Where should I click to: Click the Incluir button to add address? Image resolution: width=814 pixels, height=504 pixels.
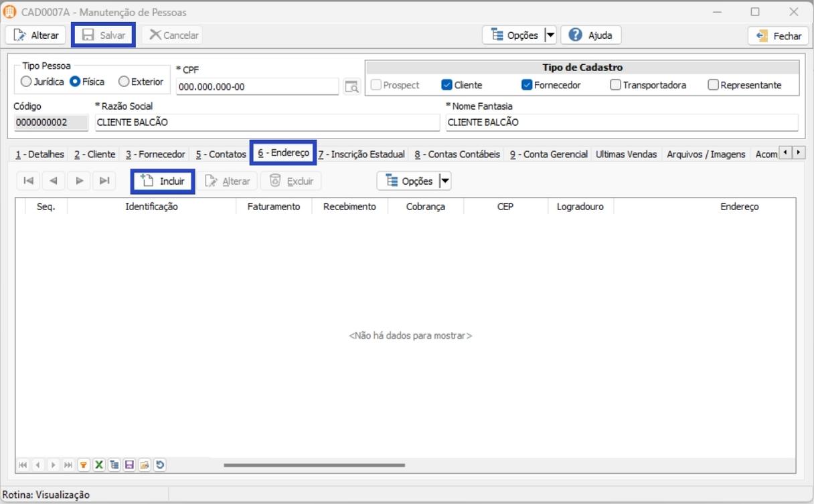click(x=163, y=181)
